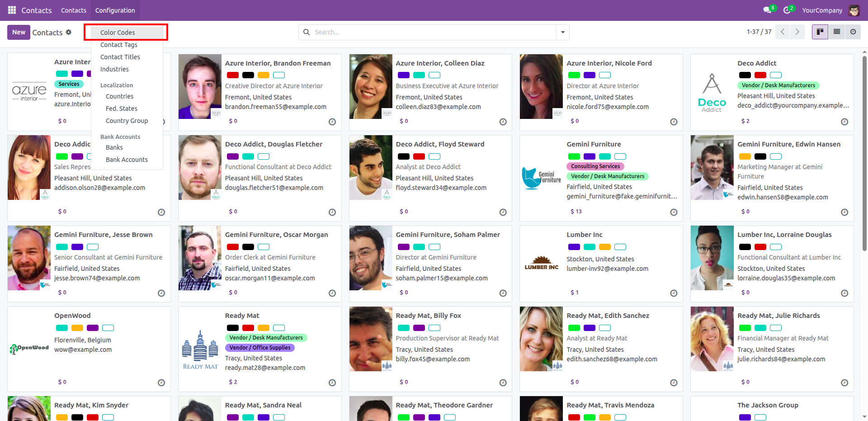Click the $ 13 amount on Gemini Furniture

(x=576, y=212)
